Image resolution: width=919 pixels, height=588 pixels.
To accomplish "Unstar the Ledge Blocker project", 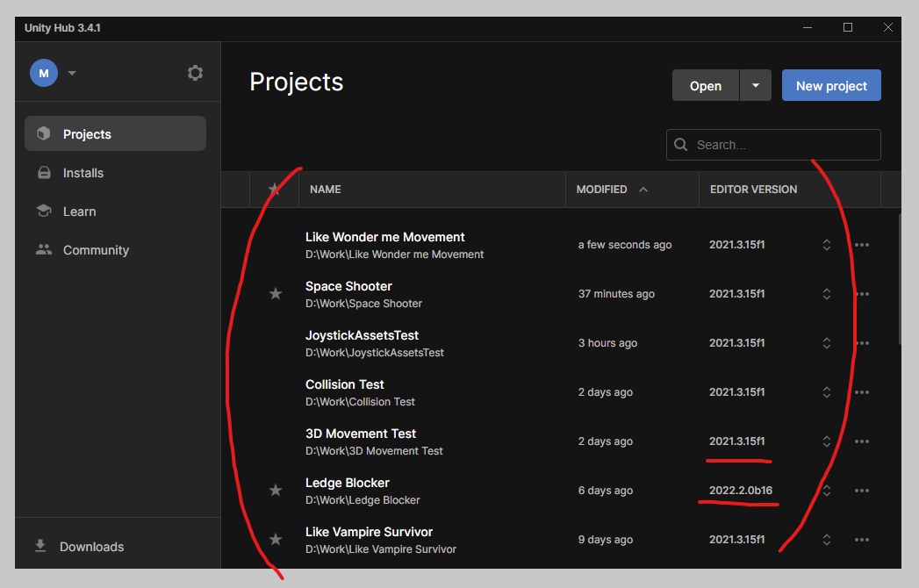I will 276,490.
